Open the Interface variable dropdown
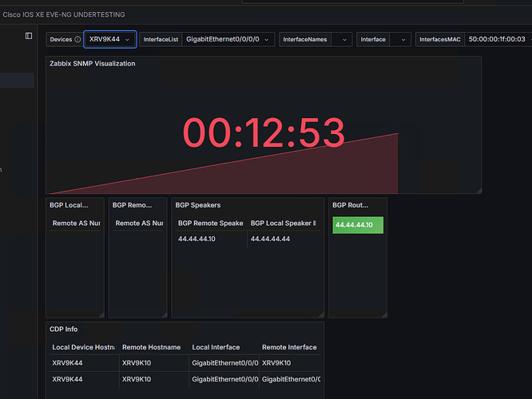Viewport: 532px width, 399px height. (x=400, y=39)
